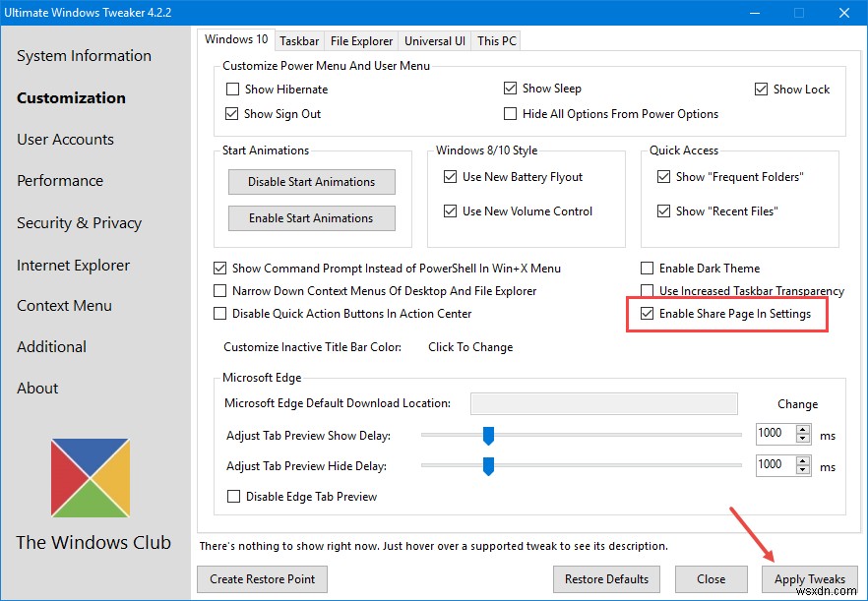Click the Edge download location field
Image resolution: width=868 pixels, height=601 pixels.
pos(603,403)
